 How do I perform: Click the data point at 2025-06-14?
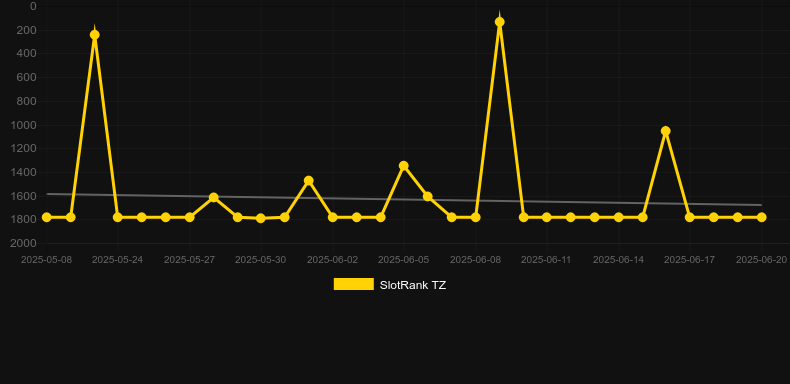pos(619,217)
